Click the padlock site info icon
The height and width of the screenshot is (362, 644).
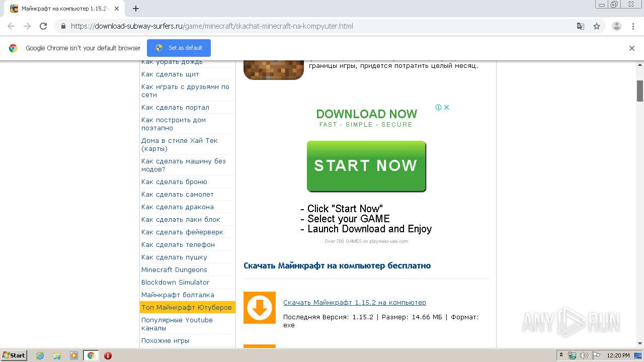click(63, 26)
